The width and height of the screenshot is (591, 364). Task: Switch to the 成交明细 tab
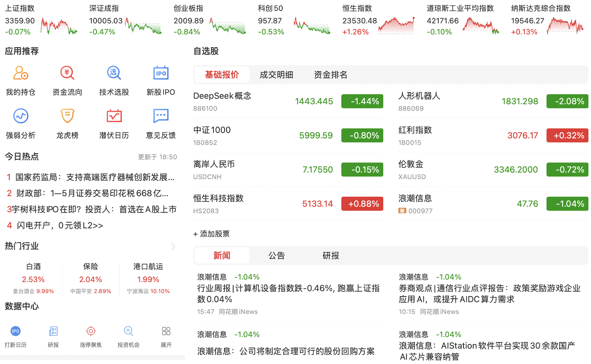276,75
